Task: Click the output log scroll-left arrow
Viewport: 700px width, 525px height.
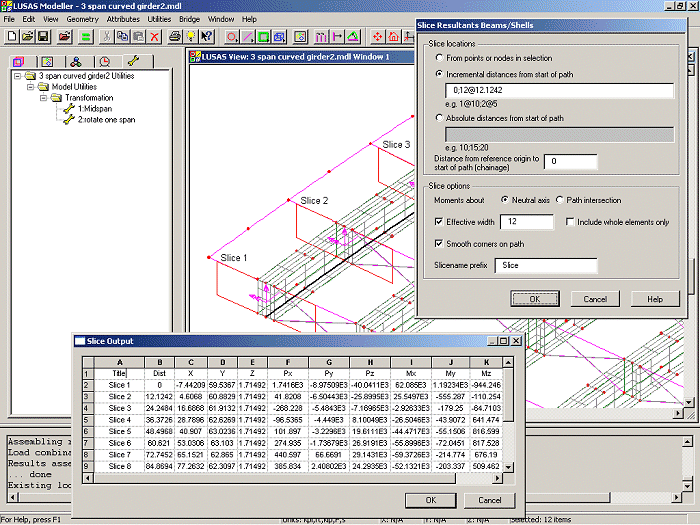Action: coord(12,497)
